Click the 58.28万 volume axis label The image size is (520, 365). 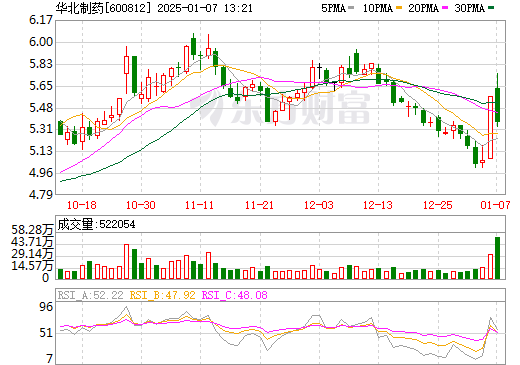coord(32,230)
